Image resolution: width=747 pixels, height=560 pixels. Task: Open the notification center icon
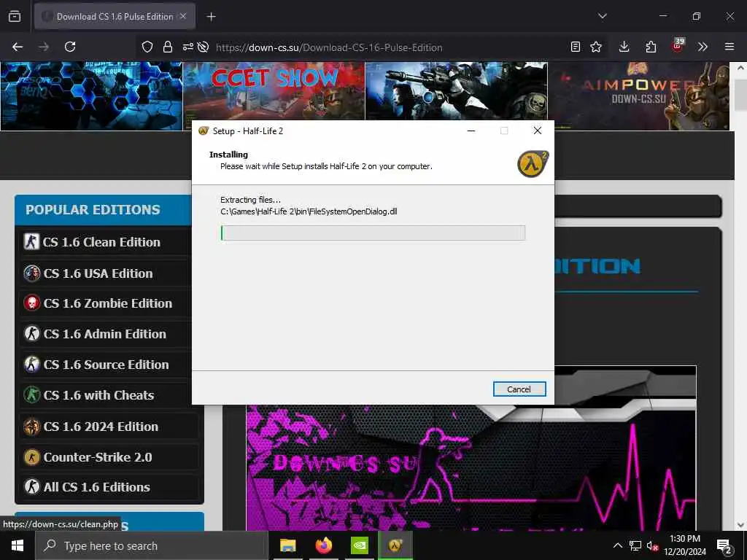724,547
